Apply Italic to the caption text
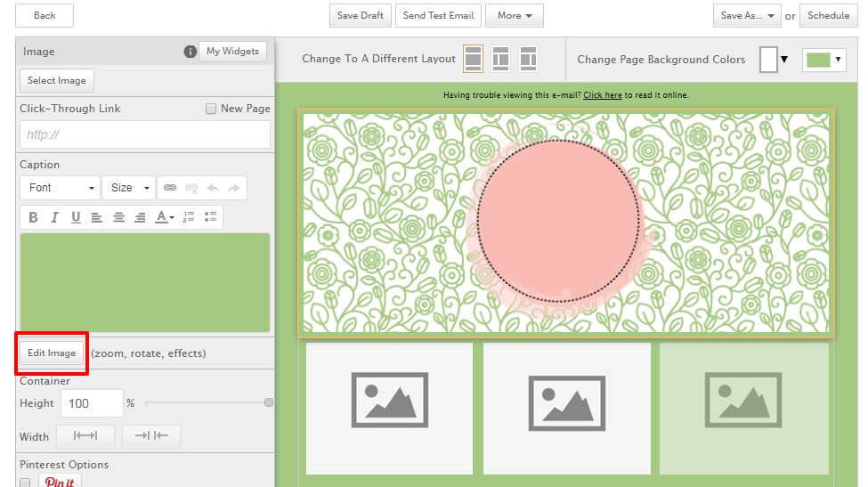Image resolution: width=868 pixels, height=487 pixels. point(54,217)
